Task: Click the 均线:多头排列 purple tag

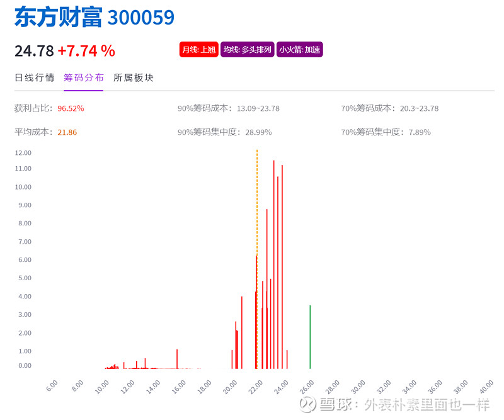Action: [x=247, y=50]
